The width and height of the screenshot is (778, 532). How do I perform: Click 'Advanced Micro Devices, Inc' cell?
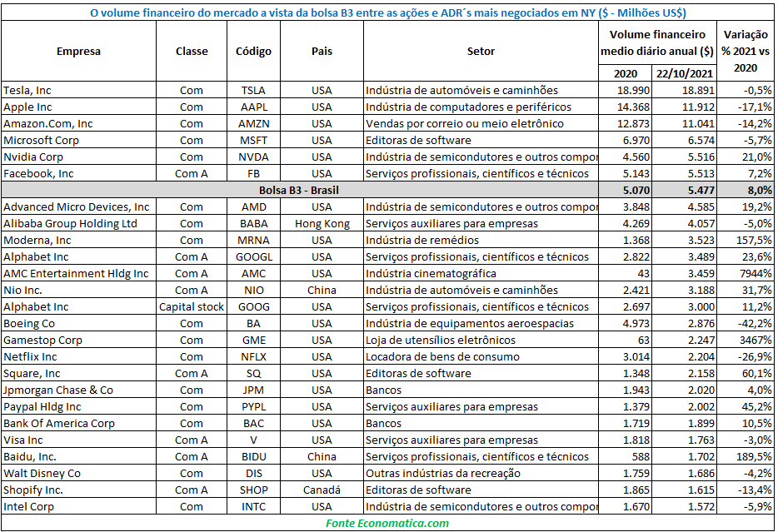(77, 206)
